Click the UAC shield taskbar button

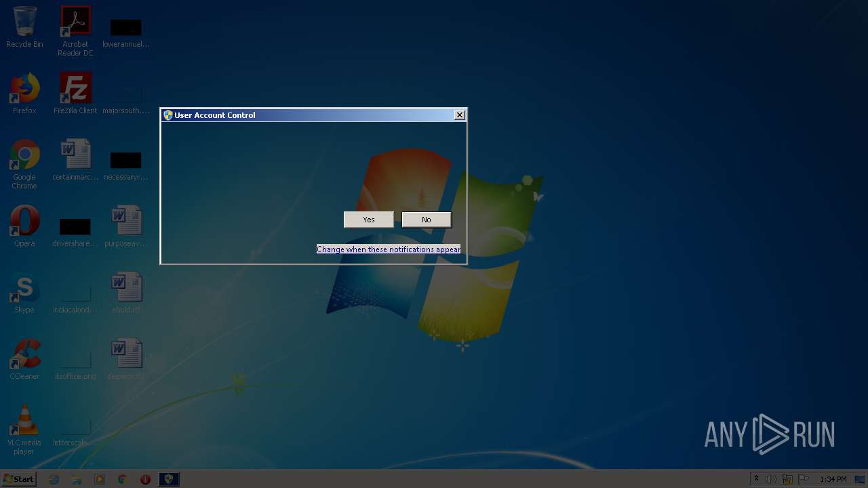coord(169,479)
